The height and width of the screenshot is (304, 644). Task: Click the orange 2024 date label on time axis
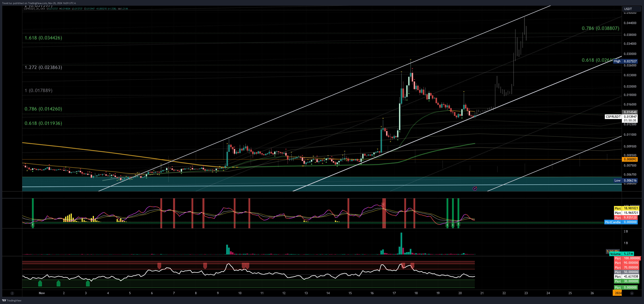(x=617, y=293)
